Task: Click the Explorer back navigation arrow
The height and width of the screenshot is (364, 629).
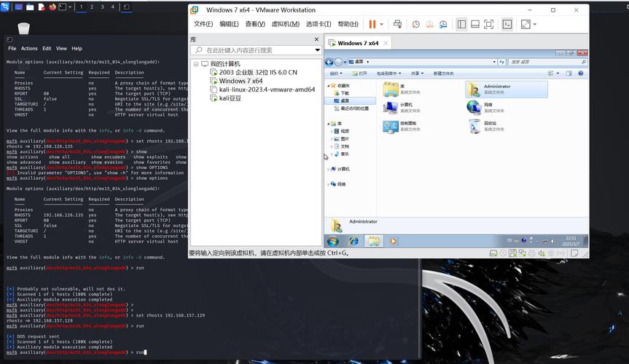Action: (329, 62)
